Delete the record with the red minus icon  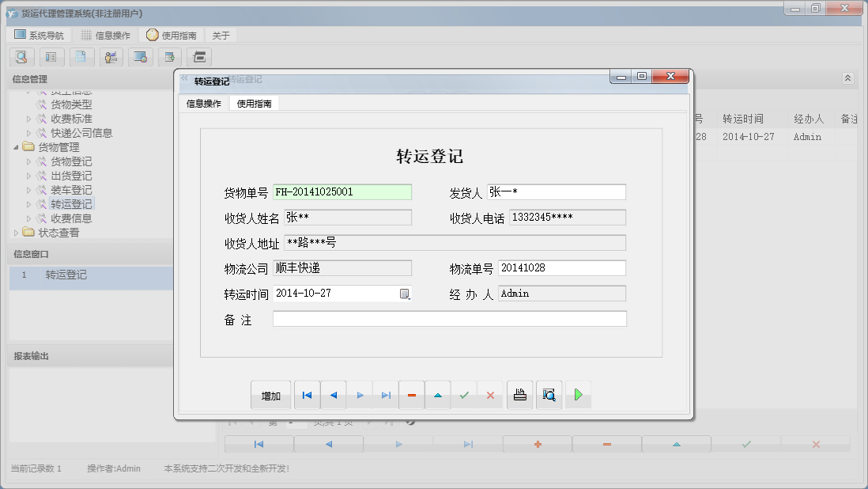point(412,394)
